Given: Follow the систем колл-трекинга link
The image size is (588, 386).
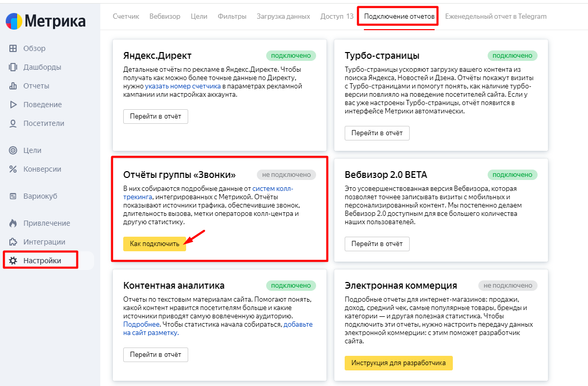Looking at the screenshot, I should click(272, 189).
